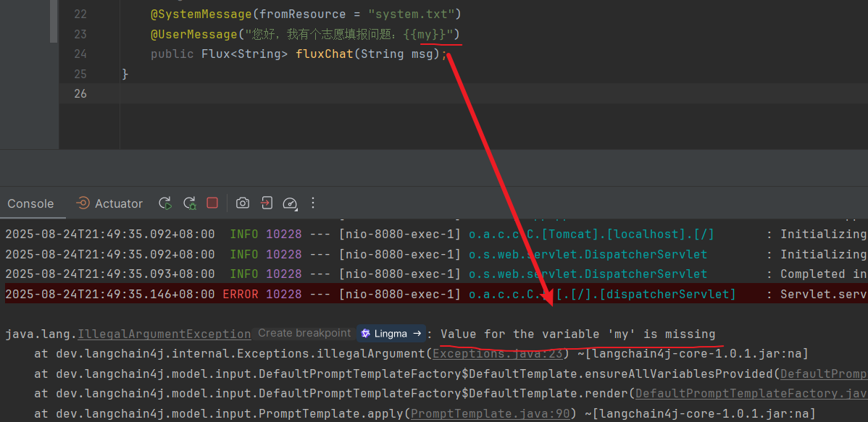The height and width of the screenshot is (422, 868).
Task: Click the [dispatcherServlet] logger text
Action: point(668,294)
